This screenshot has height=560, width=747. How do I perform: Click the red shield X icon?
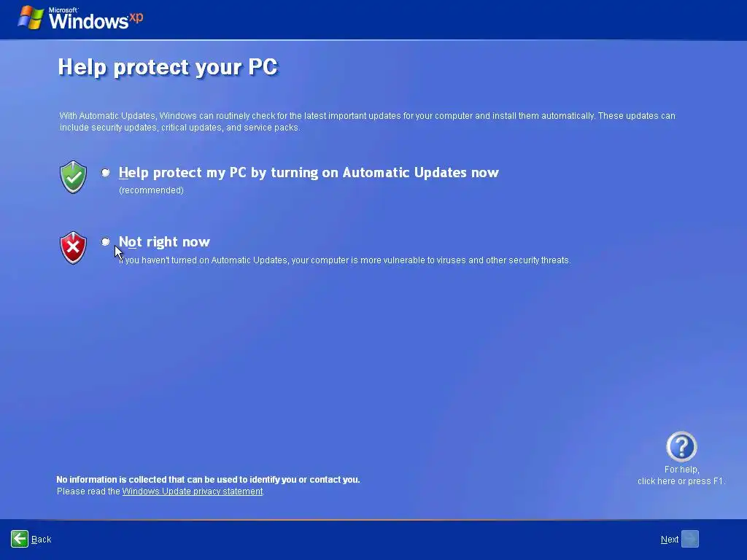73,248
